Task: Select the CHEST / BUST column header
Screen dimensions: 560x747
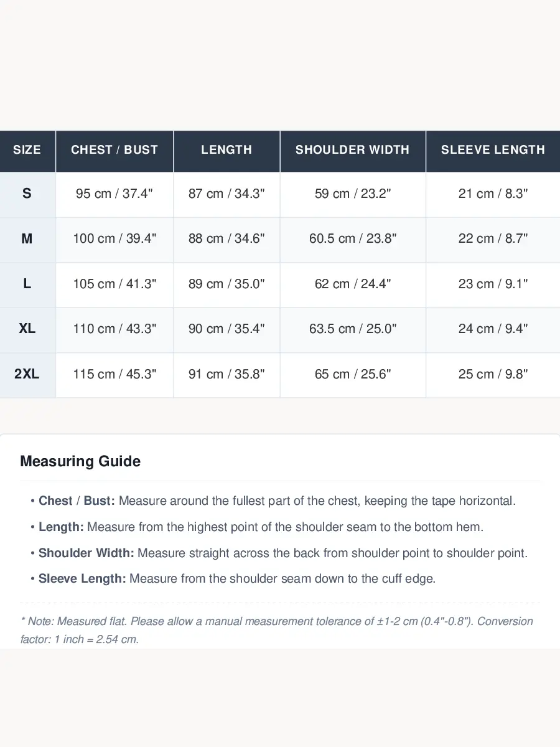Action: pos(114,151)
